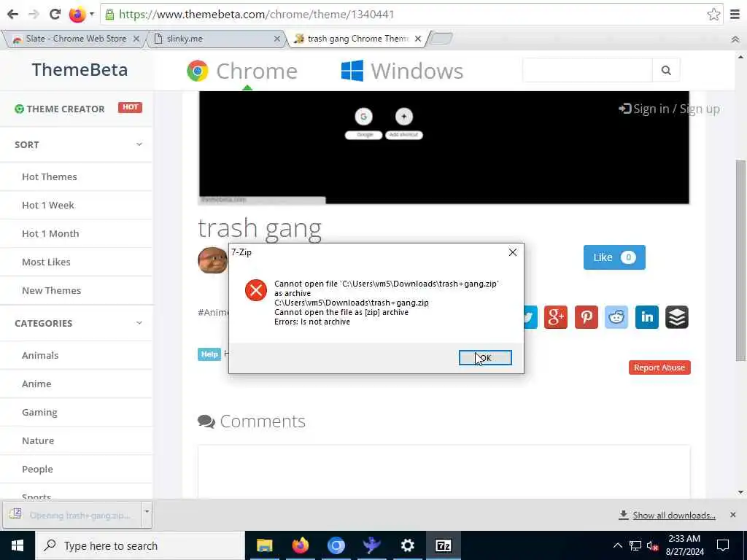The height and width of the screenshot is (560, 747).
Task: Share on Google Plus icon
Action: click(x=555, y=317)
